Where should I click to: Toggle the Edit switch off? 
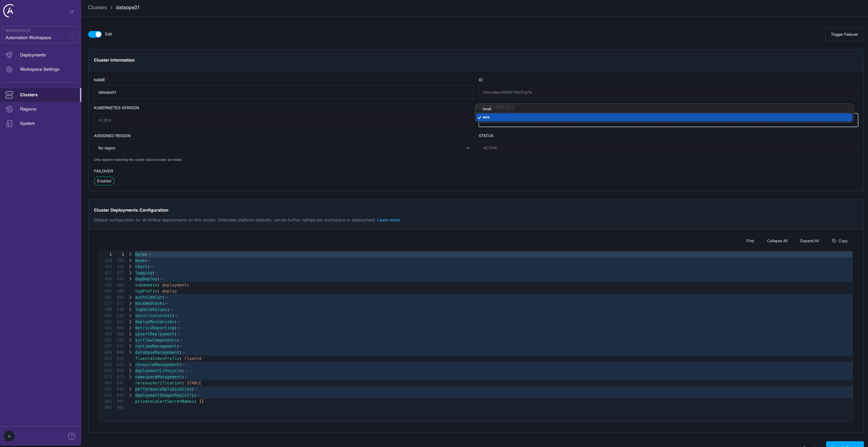pos(95,34)
